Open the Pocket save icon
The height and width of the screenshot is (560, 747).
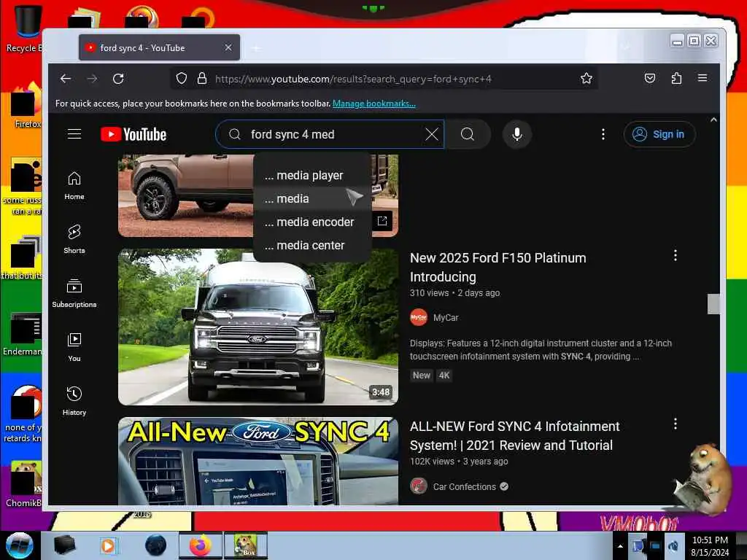tap(650, 78)
